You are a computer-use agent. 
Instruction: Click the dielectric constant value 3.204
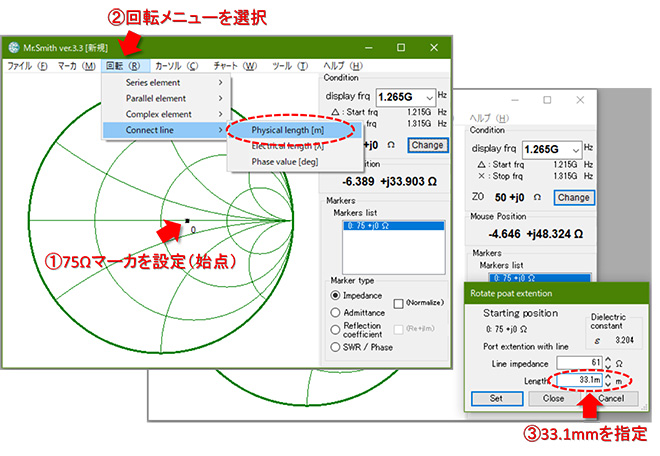point(624,340)
